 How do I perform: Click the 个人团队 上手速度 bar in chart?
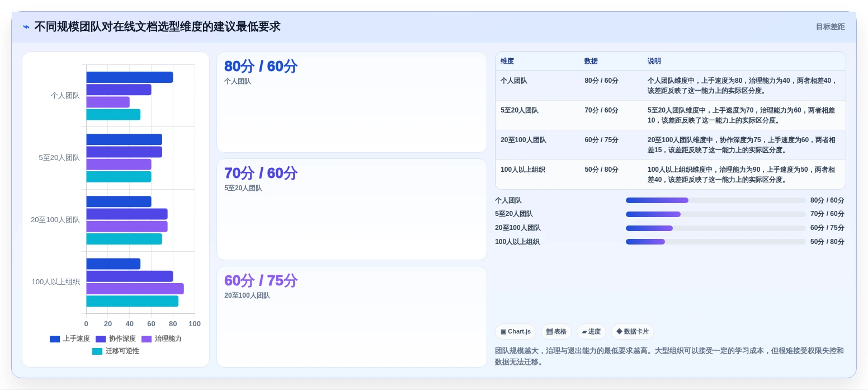[130, 77]
